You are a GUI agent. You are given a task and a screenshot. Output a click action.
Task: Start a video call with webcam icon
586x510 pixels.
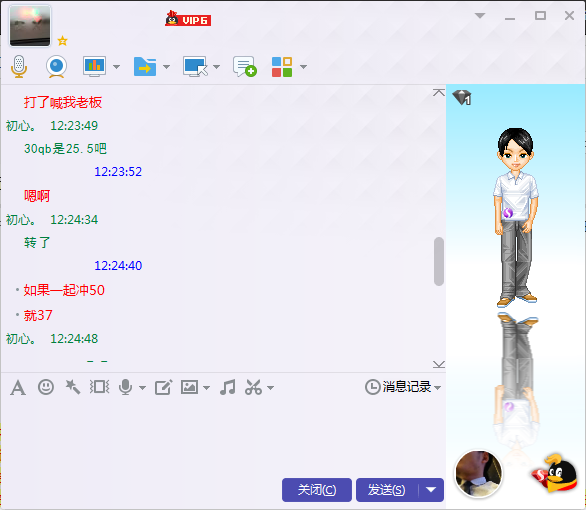[56, 67]
